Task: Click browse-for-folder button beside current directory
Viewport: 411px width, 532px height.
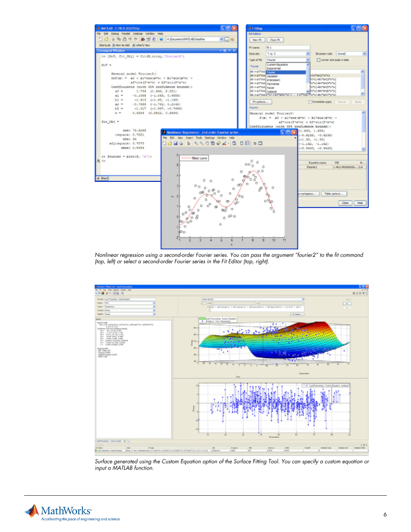Action: pos(227,39)
